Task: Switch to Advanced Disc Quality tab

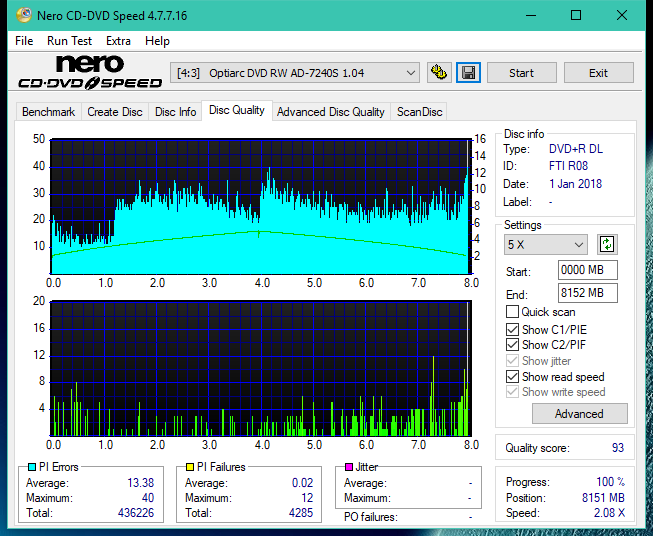Action: click(331, 112)
